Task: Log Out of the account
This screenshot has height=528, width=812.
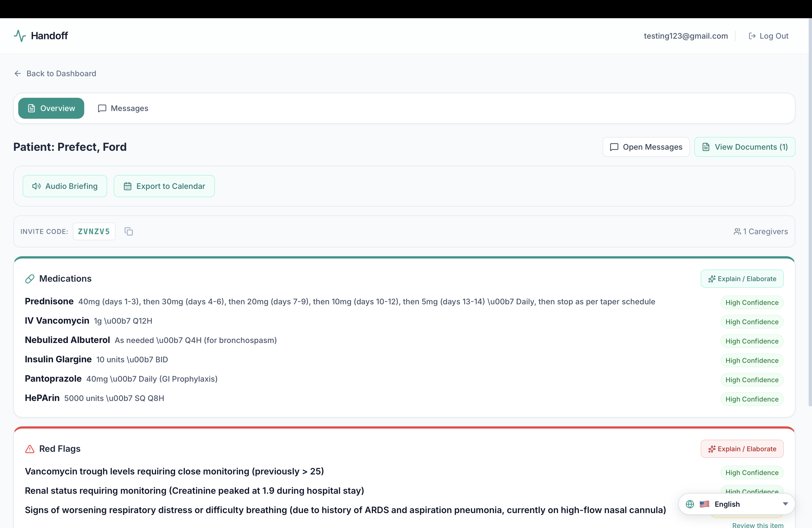Action: point(768,36)
